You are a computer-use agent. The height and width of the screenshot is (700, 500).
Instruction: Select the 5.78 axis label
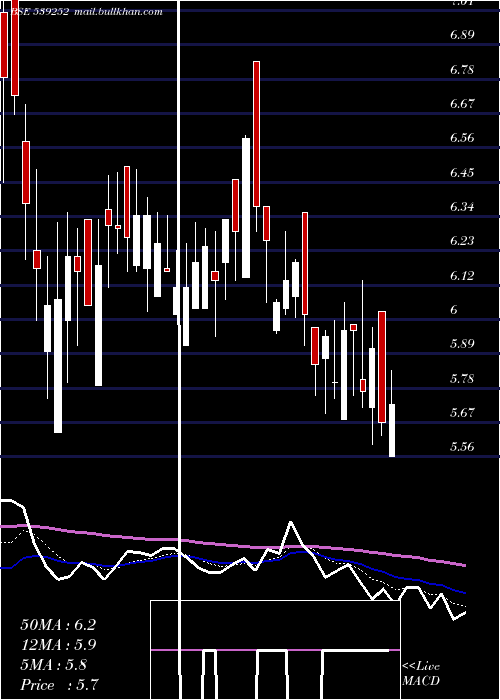(x=462, y=379)
